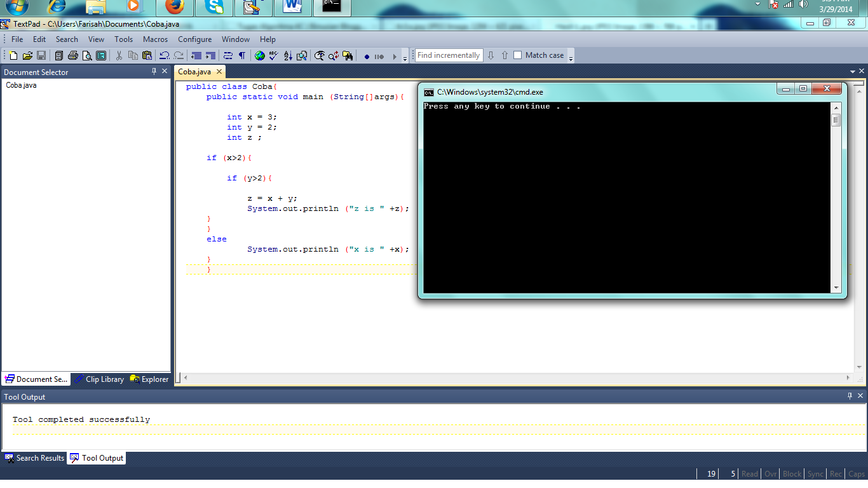The image size is (868, 488).
Task: Toggle auto-hide pin on Tool Output panel
Action: (x=850, y=396)
